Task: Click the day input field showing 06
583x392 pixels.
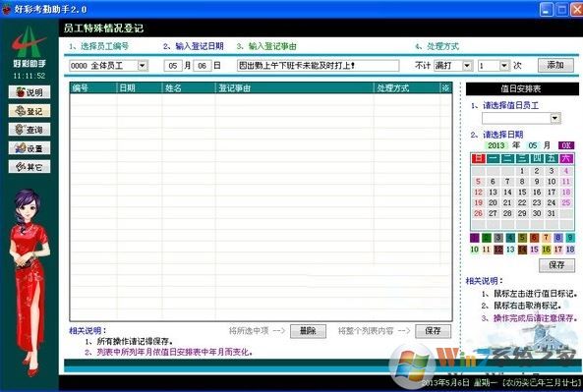Action: point(203,66)
